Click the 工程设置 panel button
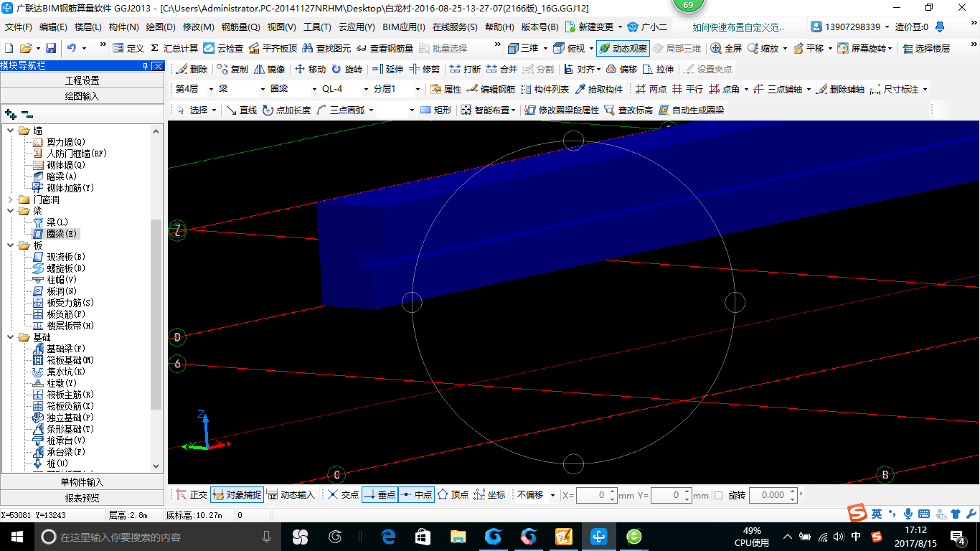The width and height of the screenshot is (980, 551). pyautogui.click(x=82, y=80)
